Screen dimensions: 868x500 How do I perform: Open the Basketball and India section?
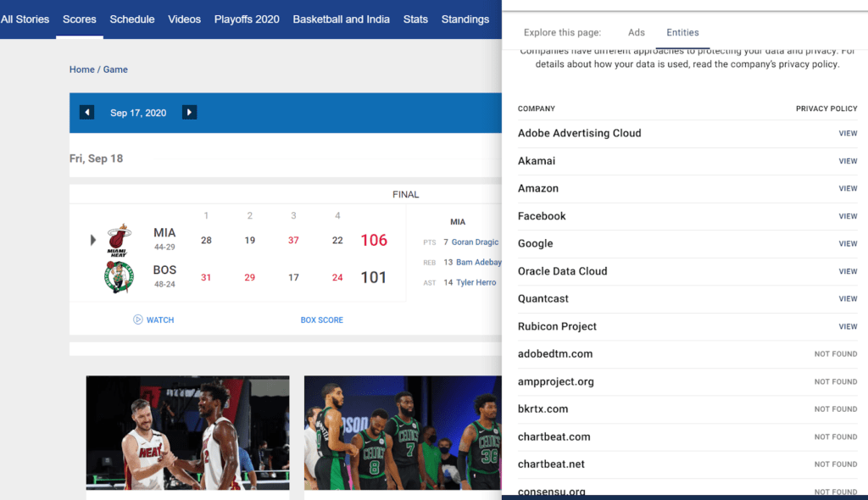[x=341, y=19]
